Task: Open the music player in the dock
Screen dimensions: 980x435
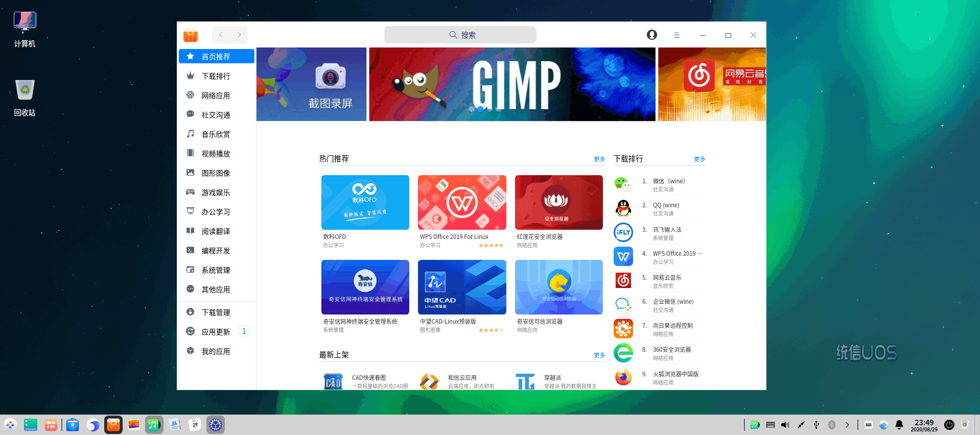Action: click(154, 424)
